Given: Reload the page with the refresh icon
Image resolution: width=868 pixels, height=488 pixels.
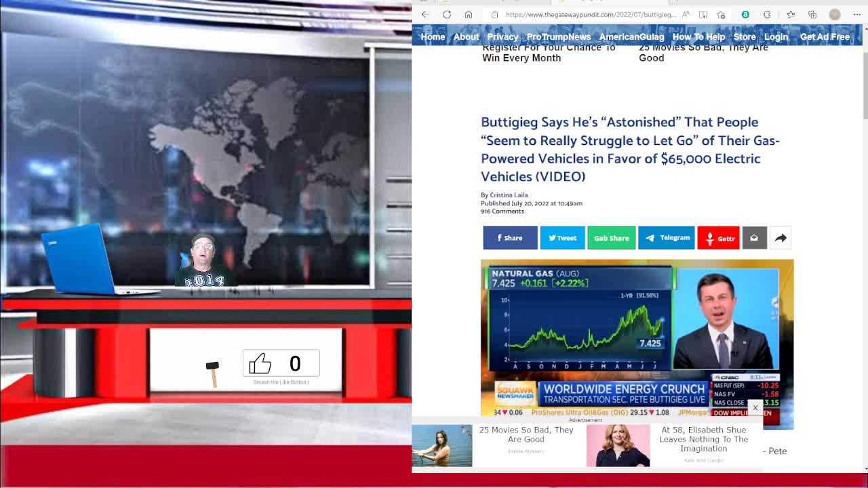Looking at the screenshot, I should coord(447,14).
